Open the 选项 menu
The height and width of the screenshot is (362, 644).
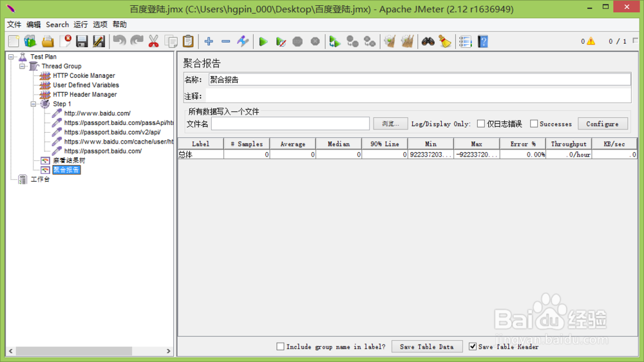pyautogui.click(x=100, y=24)
